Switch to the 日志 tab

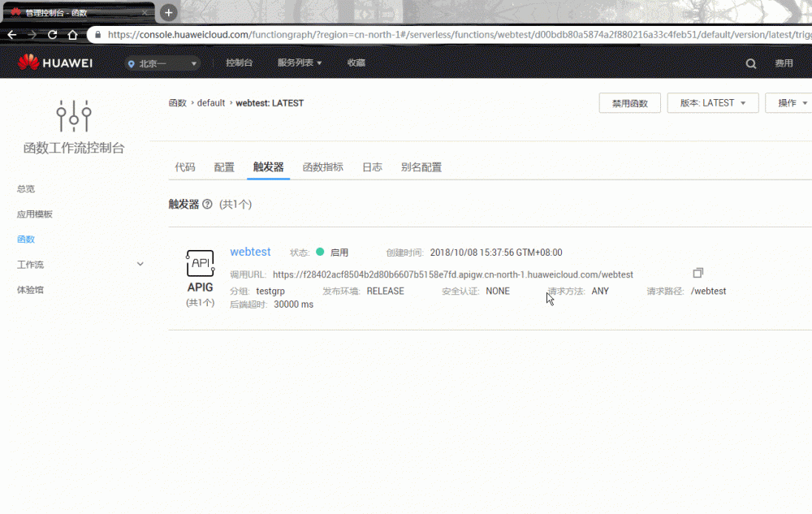372,166
